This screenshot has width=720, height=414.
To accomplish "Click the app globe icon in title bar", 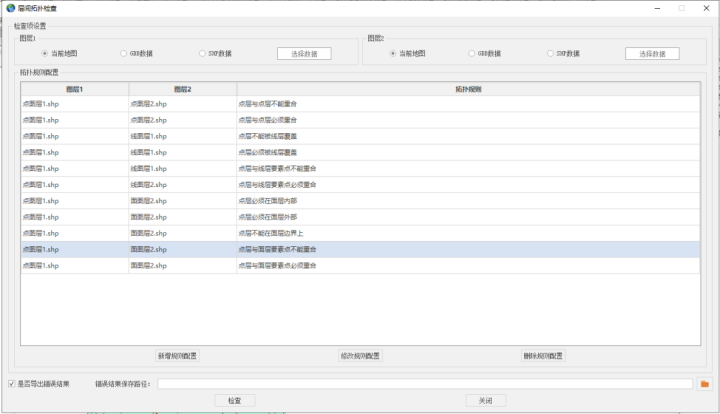I will click(10, 8).
